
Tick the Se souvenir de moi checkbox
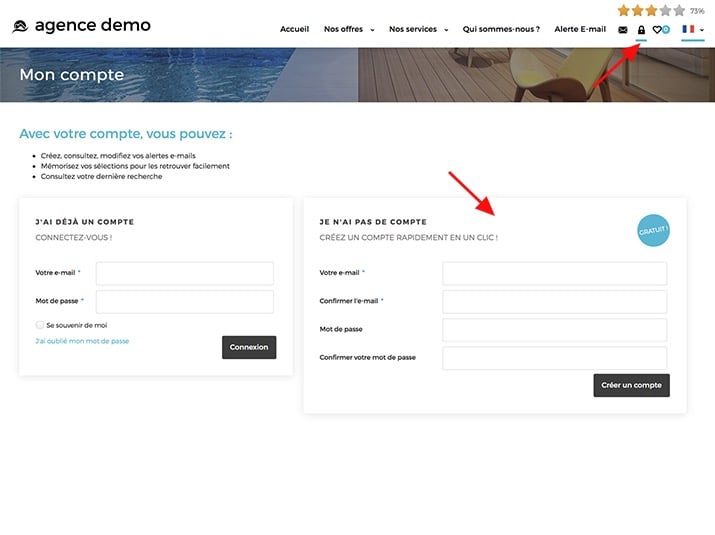coord(40,325)
